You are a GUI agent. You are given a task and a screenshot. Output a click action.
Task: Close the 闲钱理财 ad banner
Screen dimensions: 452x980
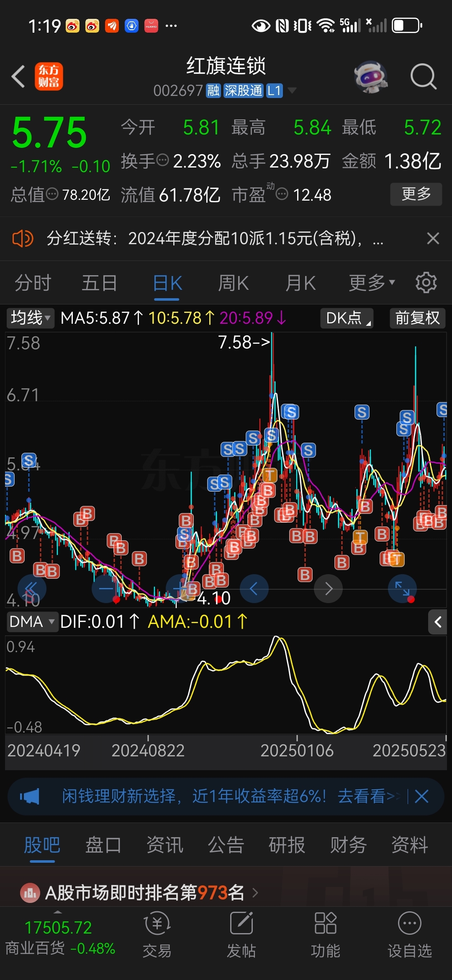click(x=421, y=796)
